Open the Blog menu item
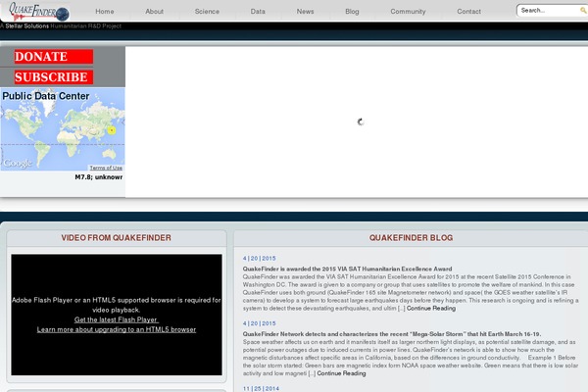The width and height of the screenshot is (588, 392). click(x=352, y=11)
